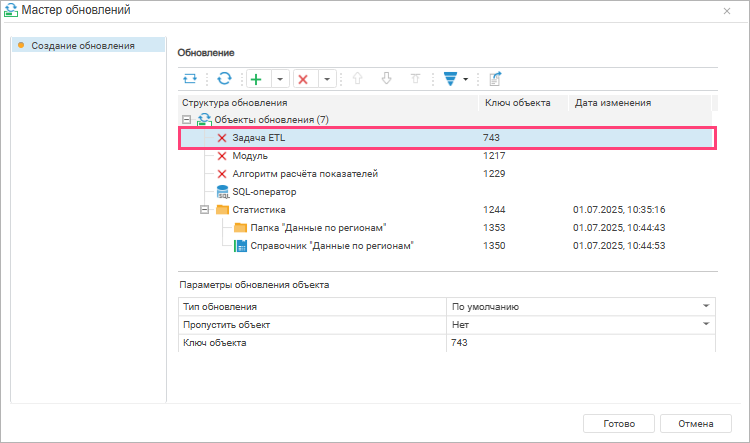The image size is (750, 443).
Task: Click the export document icon in toolbar
Action: [x=495, y=78]
